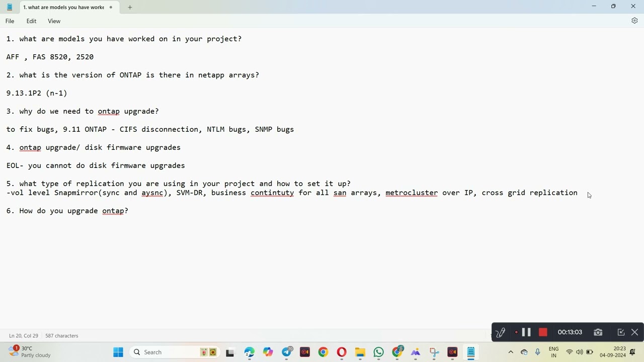Click the misspelled word 'contintuty'
This screenshot has height=362, width=644.
(x=272, y=193)
